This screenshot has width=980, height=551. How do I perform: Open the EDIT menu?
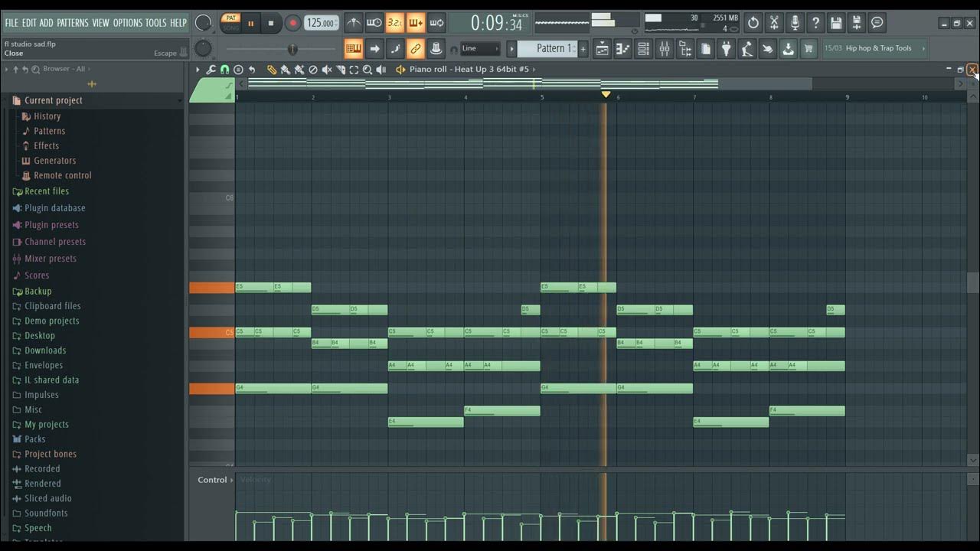[x=29, y=23]
